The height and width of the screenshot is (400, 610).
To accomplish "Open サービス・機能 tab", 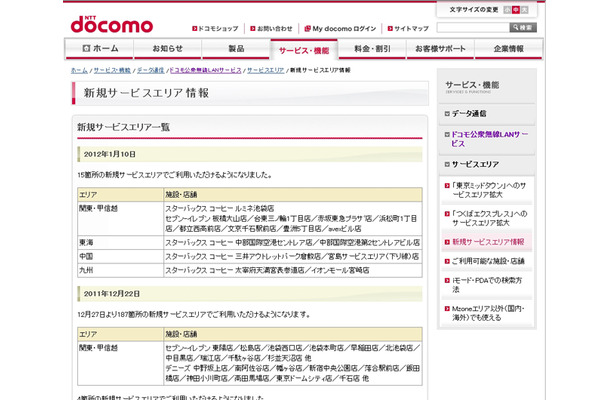I will 304,50.
